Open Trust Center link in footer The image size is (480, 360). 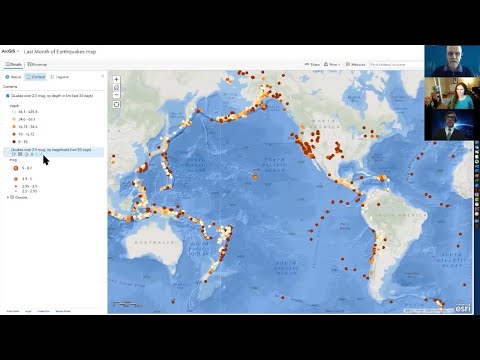click(x=13, y=311)
